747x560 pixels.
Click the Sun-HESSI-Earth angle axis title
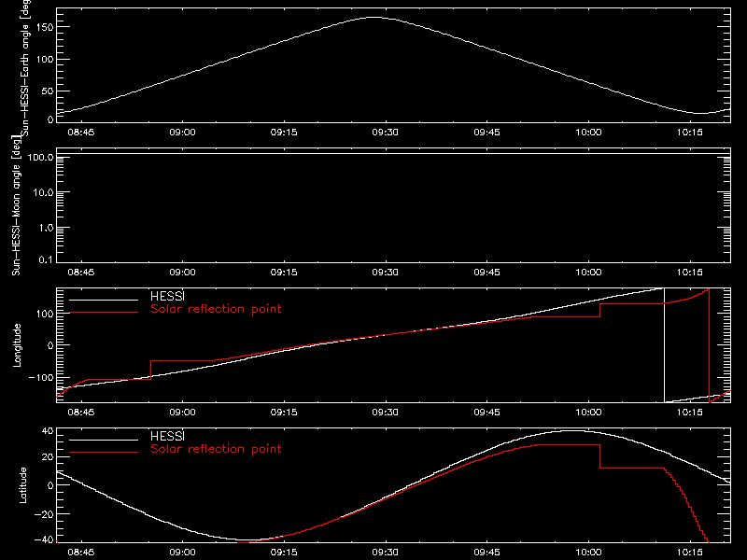click(25, 67)
